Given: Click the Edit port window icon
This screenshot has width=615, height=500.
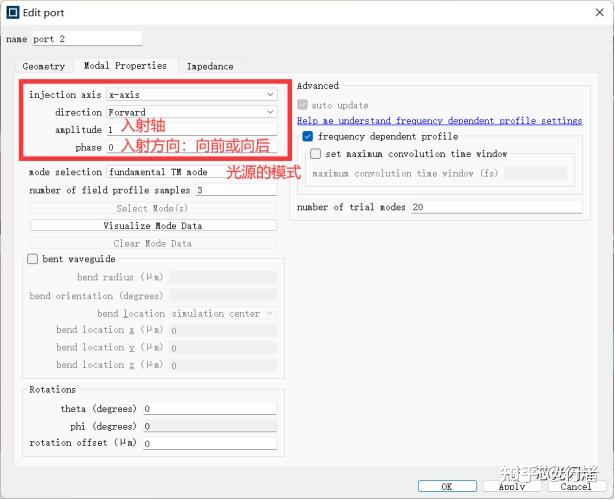Looking at the screenshot, I should [13, 13].
